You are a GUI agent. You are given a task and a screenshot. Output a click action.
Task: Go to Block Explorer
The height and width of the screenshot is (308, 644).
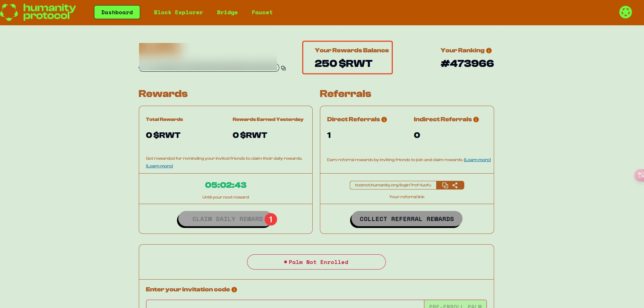point(178,12)
